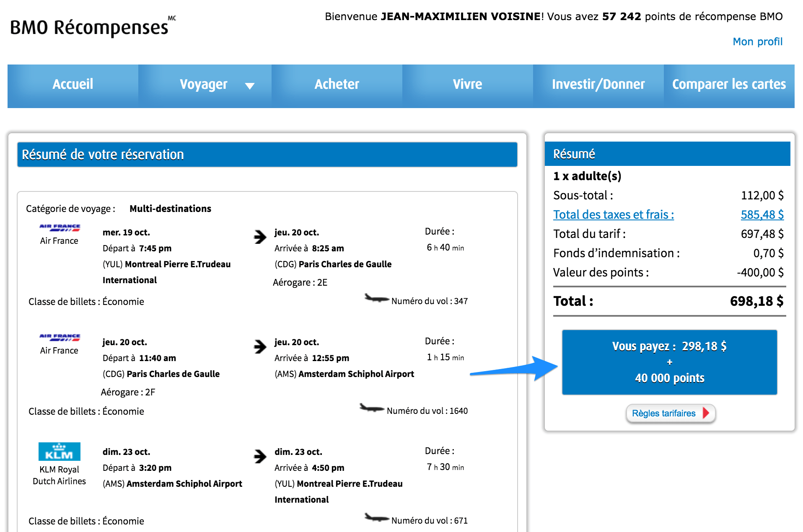The image size is (803, 532).
Task: Click the Air France logo on first flight
Action: pyautogui.click(x=60, y=227)
